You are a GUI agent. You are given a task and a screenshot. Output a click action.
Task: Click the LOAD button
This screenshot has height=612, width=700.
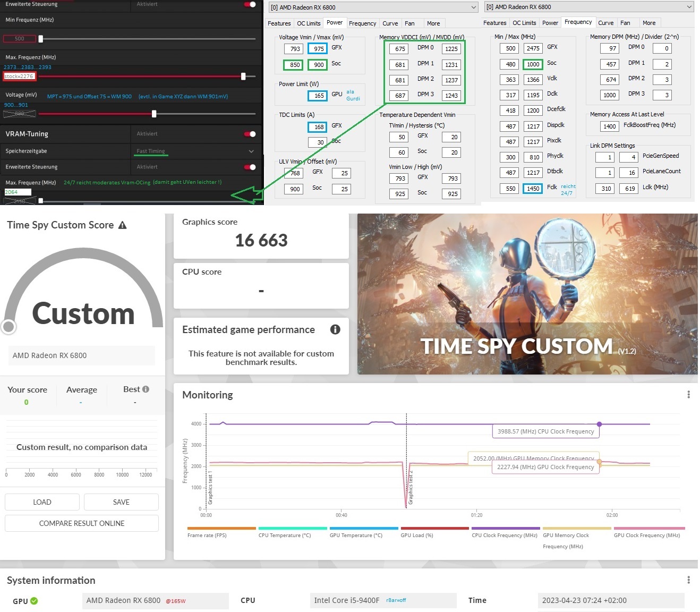click(42, 502)
